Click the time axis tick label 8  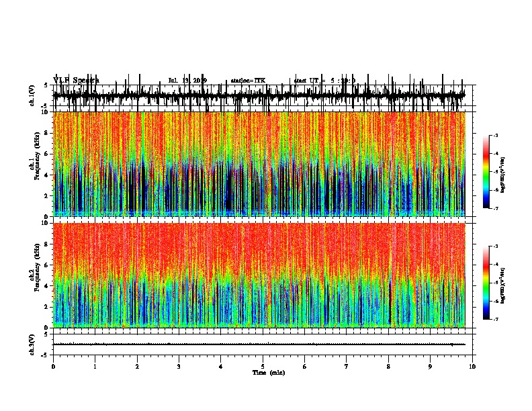388,367
